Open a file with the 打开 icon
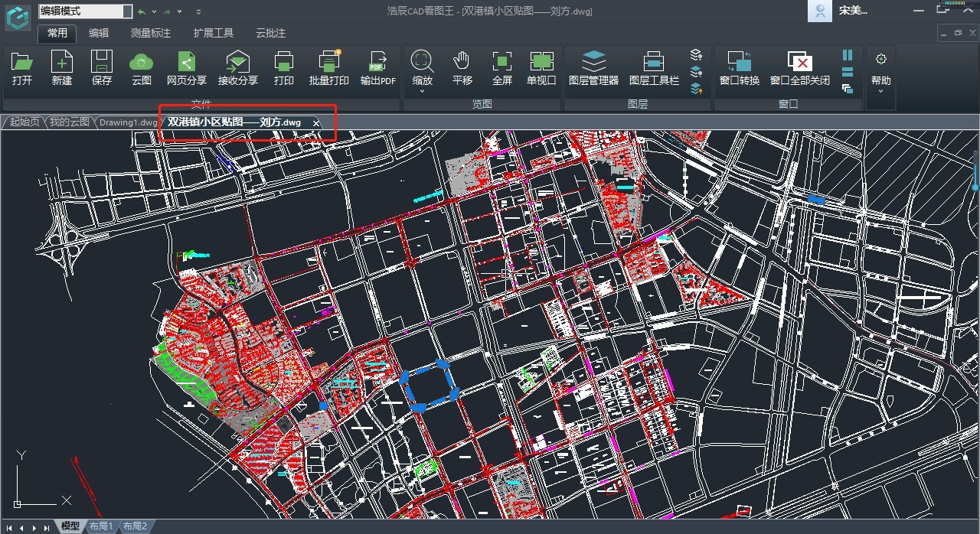The image size is (980, 534). tap(22, 68)
